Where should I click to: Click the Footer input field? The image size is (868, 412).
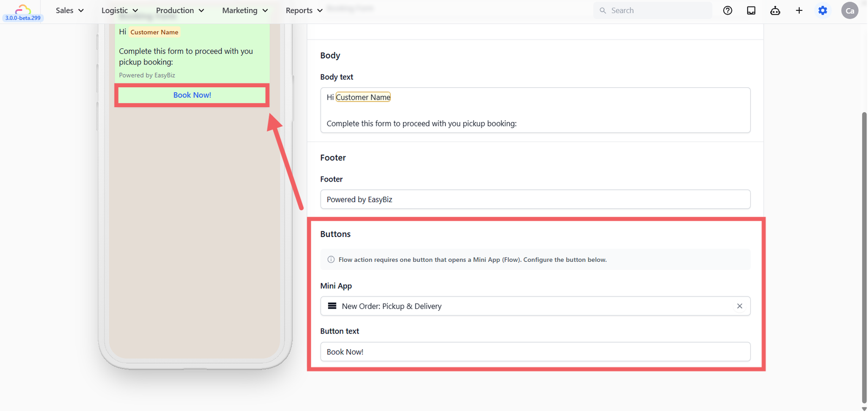tap(535, 199)
